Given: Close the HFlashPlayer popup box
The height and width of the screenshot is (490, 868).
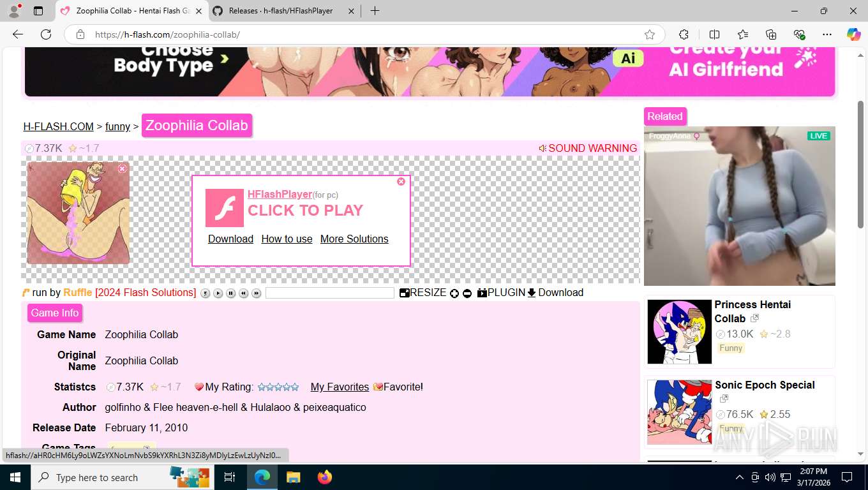Looking at the screenshot, I should (401, 181).
